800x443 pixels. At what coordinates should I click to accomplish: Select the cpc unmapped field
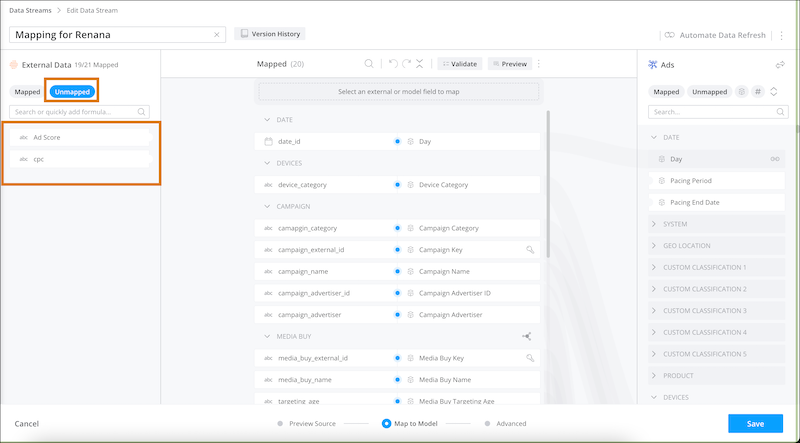coord(80,159)
